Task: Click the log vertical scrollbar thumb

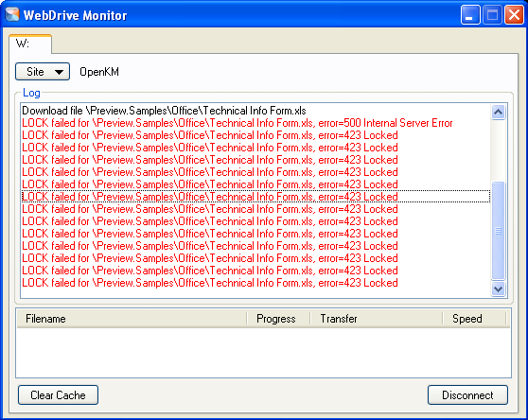Action: coord(498,231)
